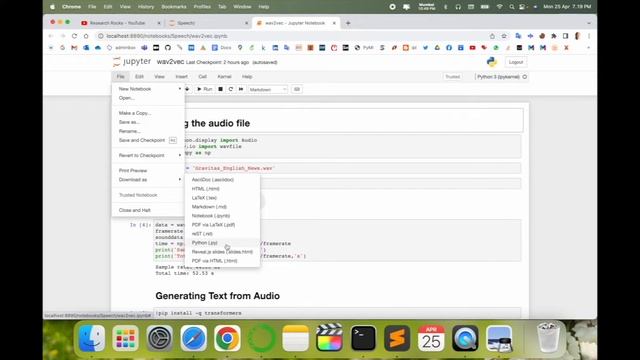Click Save and Checkpoint
Screen dimensions: 640x360
point(148,140)
